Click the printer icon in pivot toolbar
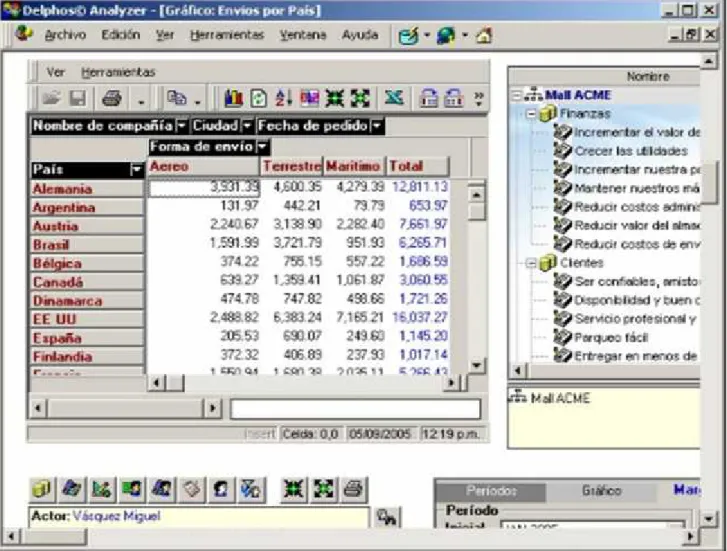Screen dimensions: 727x551 coord(112,98)
